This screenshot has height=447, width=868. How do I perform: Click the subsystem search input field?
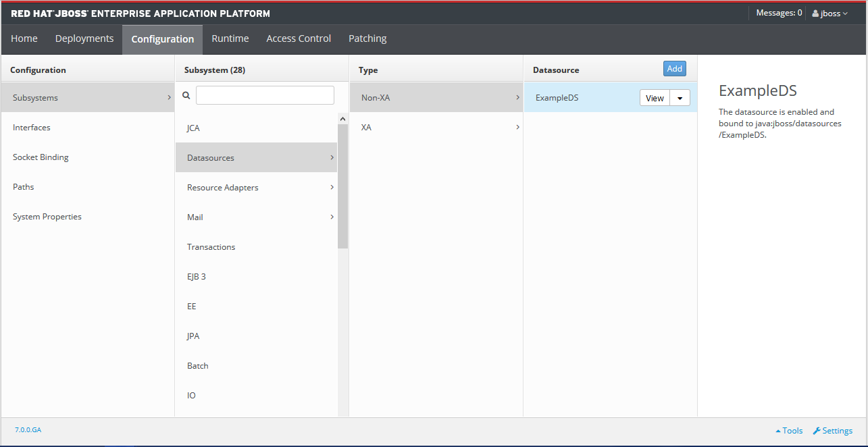265,95
